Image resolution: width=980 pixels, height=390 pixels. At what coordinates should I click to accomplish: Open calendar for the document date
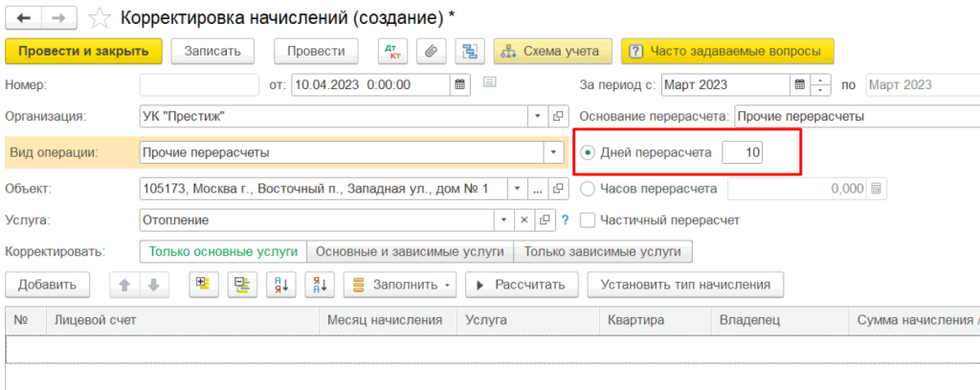click(459, 84)
